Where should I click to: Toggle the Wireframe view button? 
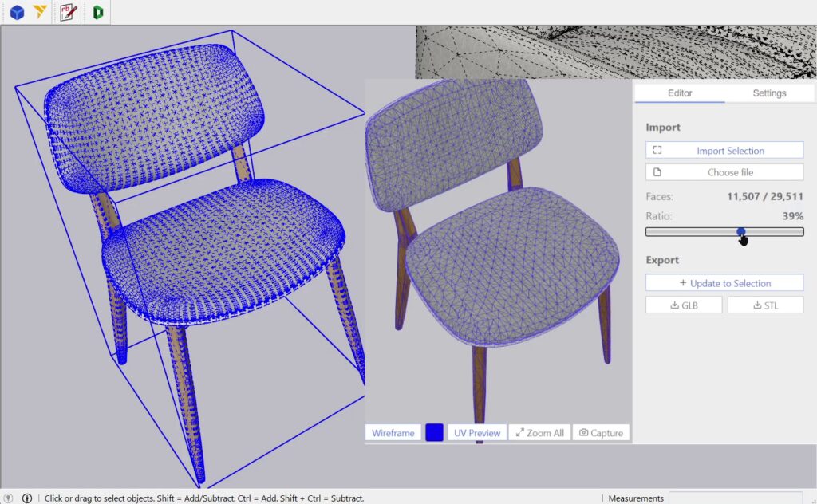tap(393, 433)
